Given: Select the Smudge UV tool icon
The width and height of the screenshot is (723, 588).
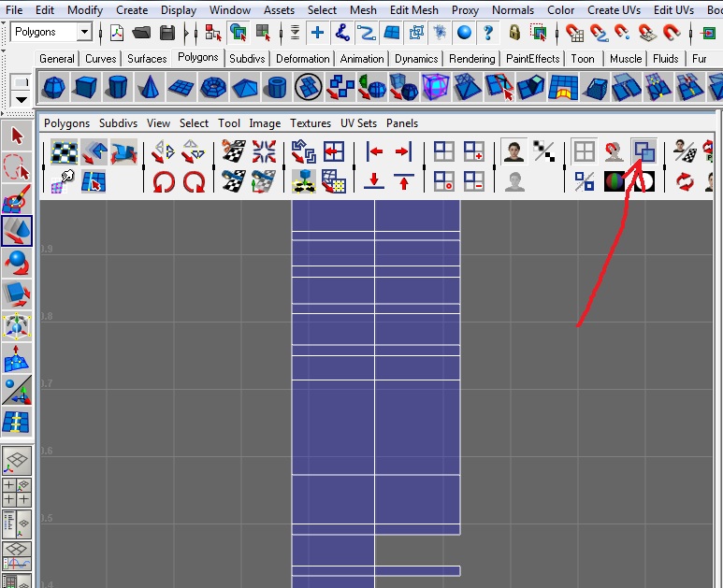Looking at the screenshot, I should click(64, 181).
